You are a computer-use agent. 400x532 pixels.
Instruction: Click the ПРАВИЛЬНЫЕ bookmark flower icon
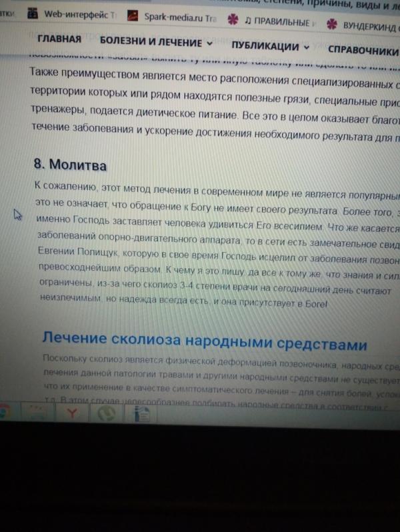click(232, 21)
